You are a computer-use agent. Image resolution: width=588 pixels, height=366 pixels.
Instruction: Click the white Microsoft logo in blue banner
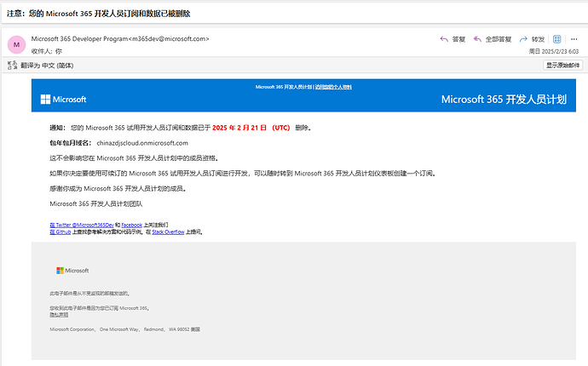coord(63,100)
